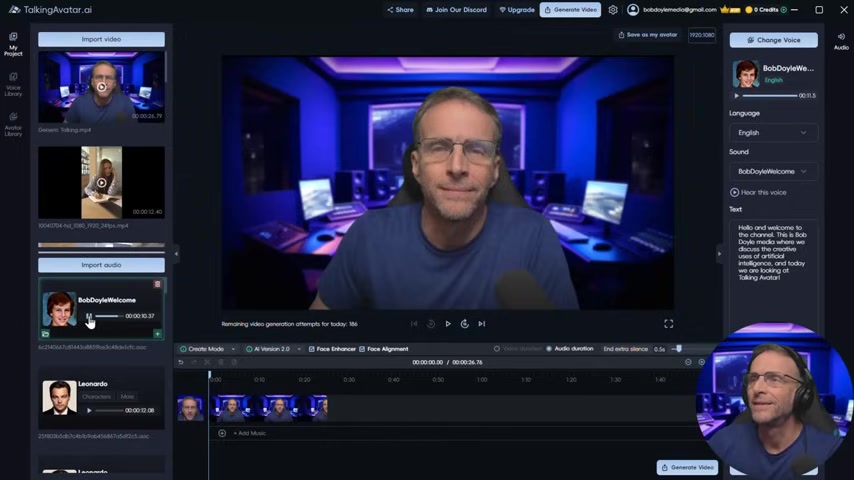Click the premium crown badge icon

tap(730, 10)
